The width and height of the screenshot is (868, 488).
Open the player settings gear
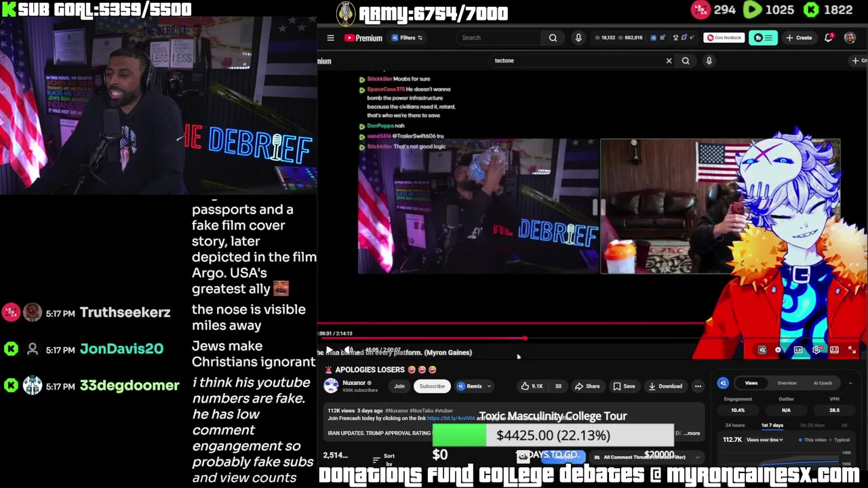(816, 350)
